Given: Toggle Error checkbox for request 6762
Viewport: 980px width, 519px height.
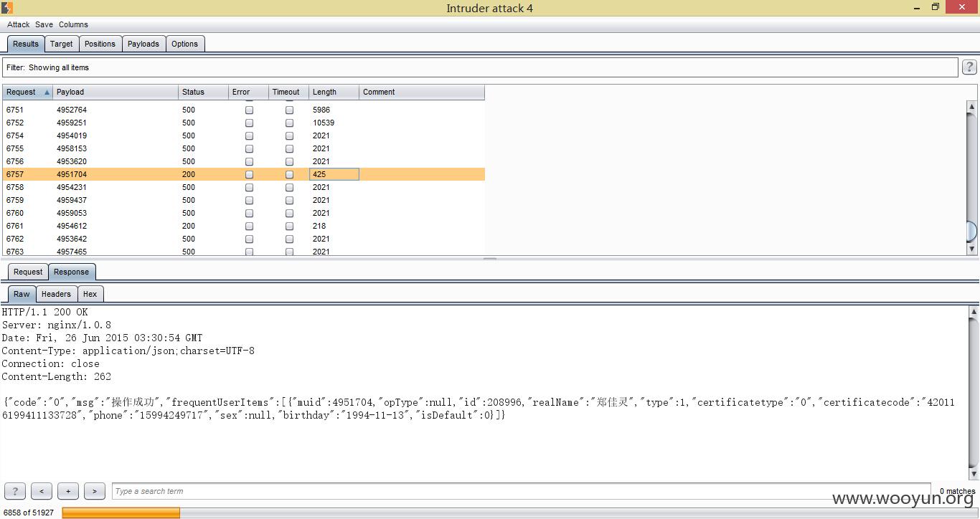Looking at the screenshot, I should coord(249,239).
